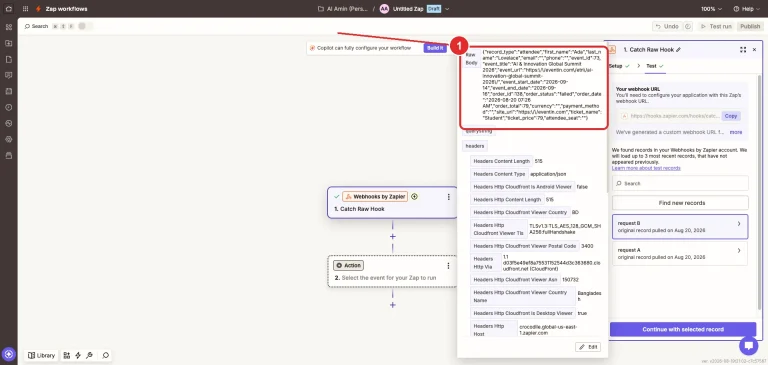Click the records Search input field
Viewport: 768px width, 365px height.
click(680, 183)
